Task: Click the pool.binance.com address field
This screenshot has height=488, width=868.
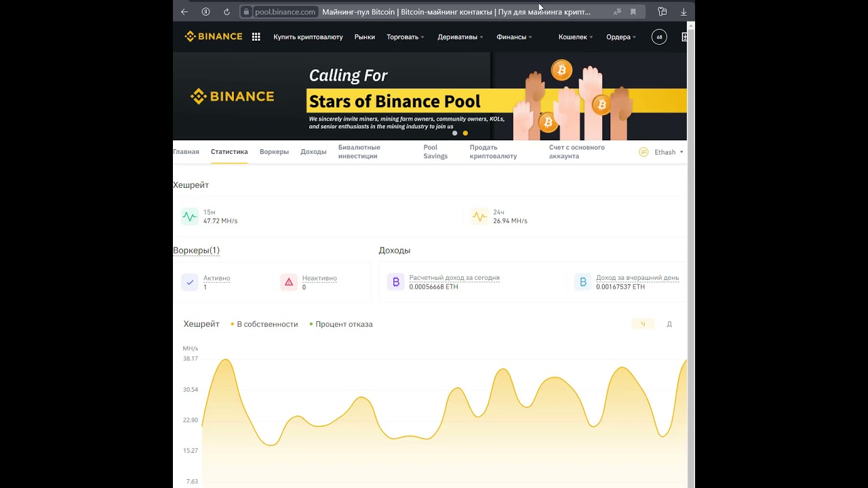Action: [285, 12]
